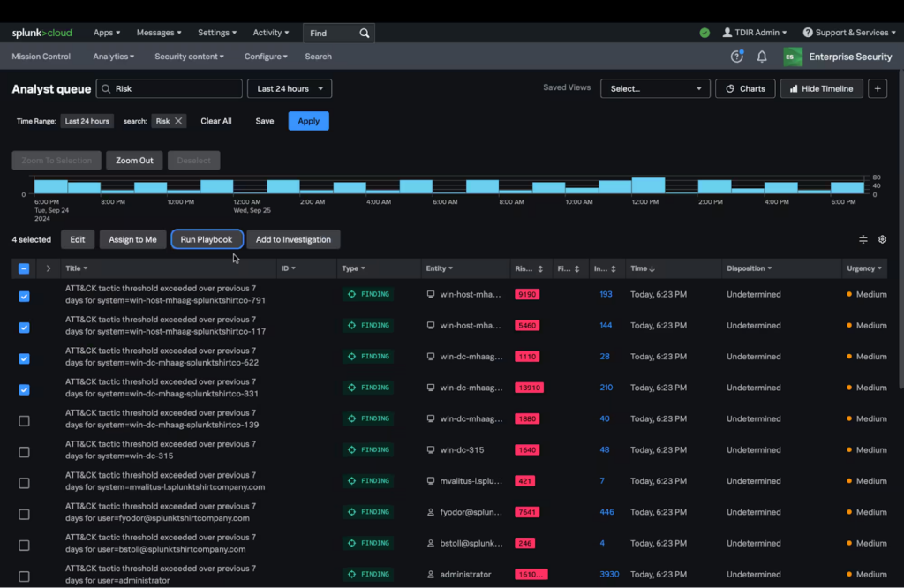Open the table column settings gear

click(881, 238)
